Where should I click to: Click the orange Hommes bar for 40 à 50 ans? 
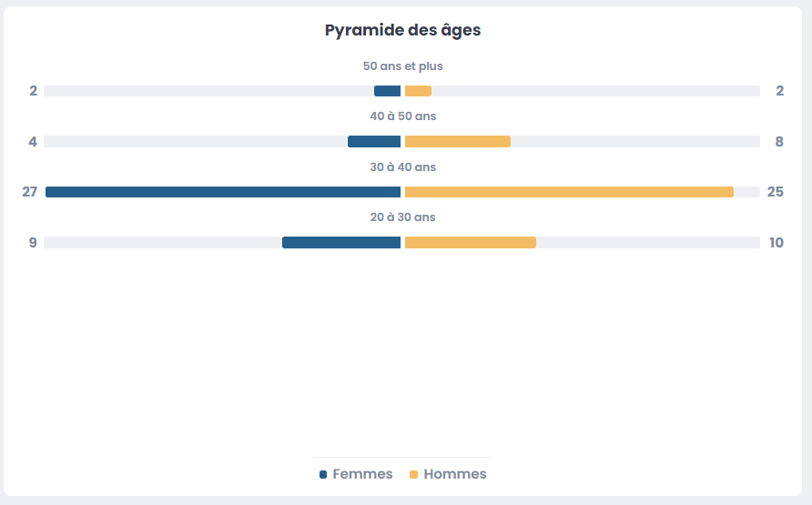pos(457,141)
